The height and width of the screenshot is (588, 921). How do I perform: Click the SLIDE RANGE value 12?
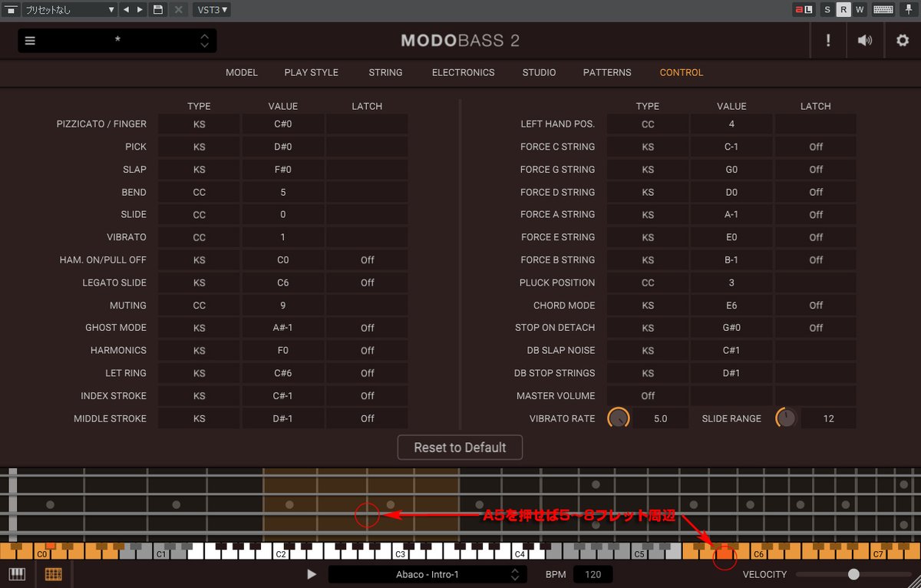pyautogui.click(x=829, y=419)
